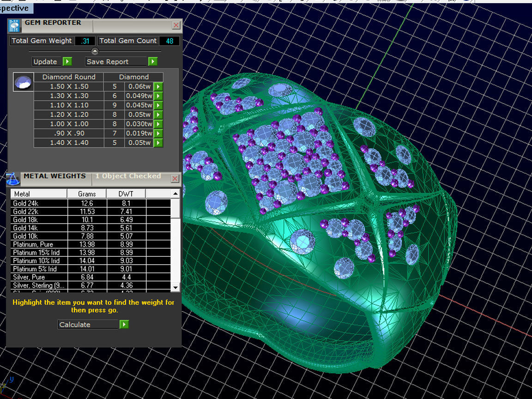Click the Metal column header

point(39,194)
